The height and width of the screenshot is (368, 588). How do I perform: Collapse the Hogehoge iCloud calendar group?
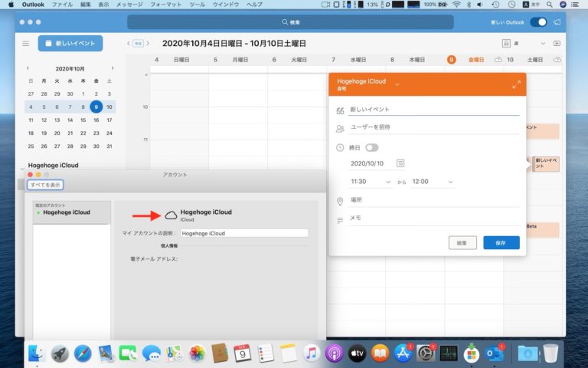tap(22, 167)
